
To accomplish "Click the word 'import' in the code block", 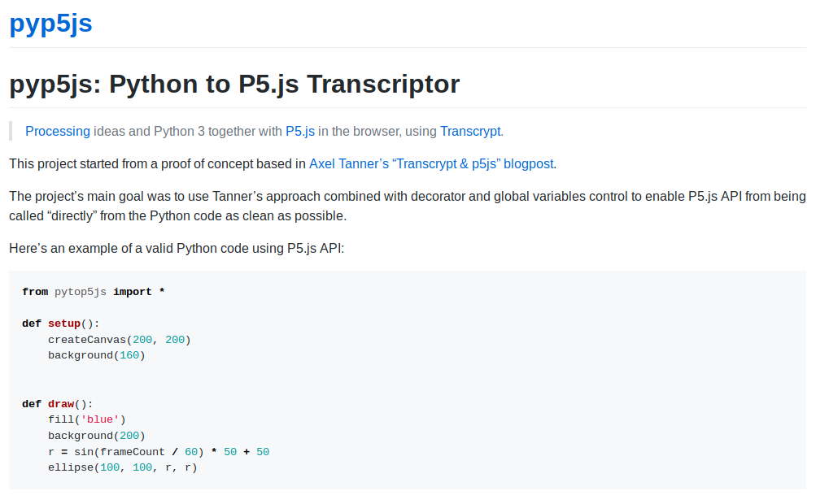I will pyautogui.click(x=132, y=292).
